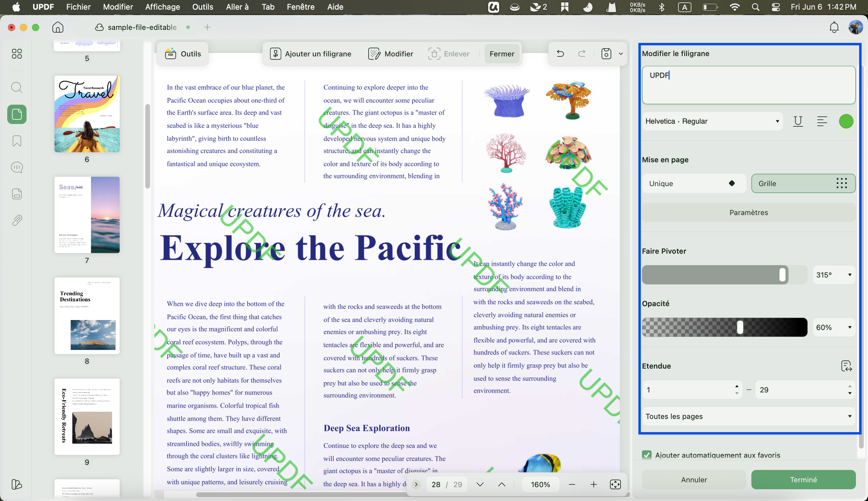868x501 pixels.
Task: Open the 60% opacity dropdown
Action: tap(834, 327)
